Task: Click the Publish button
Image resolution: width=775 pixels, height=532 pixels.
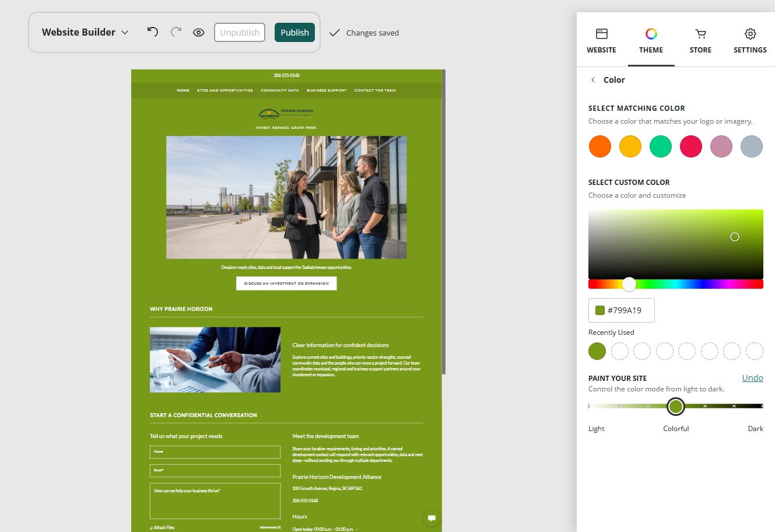Action: pos(294,33)
